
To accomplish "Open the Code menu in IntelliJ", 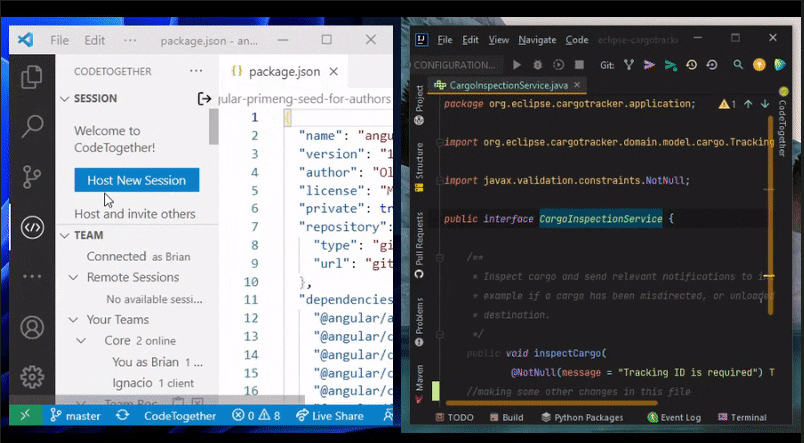I will [x=577, y=39].
